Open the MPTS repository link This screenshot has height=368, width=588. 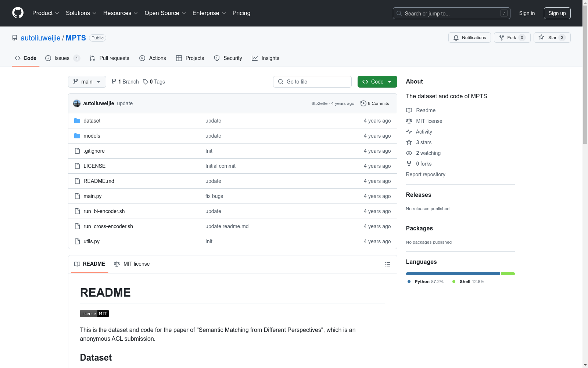[76, 38]
